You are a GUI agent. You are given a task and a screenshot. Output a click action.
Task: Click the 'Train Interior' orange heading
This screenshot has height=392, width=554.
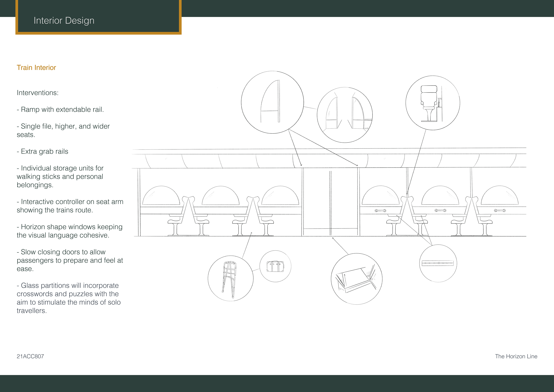coord(37,68)
